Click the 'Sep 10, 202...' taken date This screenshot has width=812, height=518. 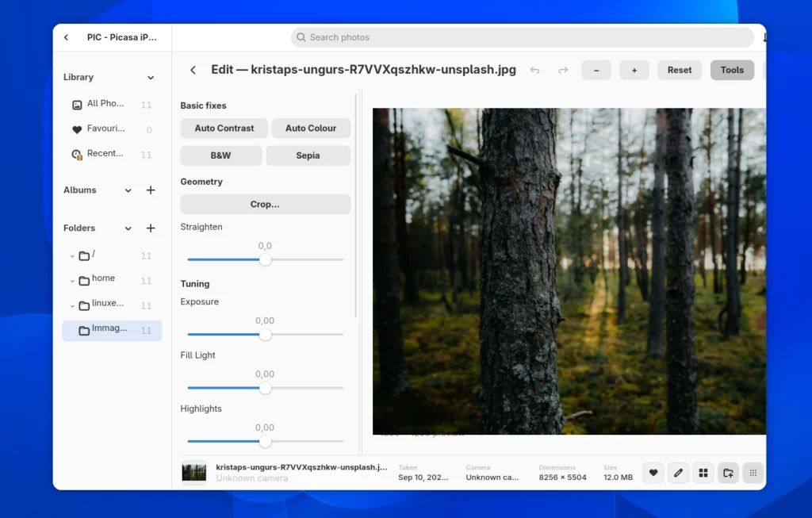pyautogui.click(x=423, y=477)
